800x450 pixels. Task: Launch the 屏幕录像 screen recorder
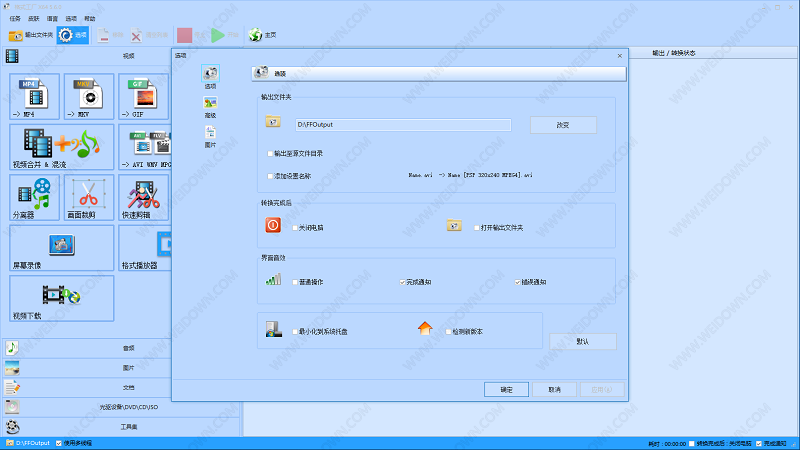pyautogui.click(x=59, y=248)
